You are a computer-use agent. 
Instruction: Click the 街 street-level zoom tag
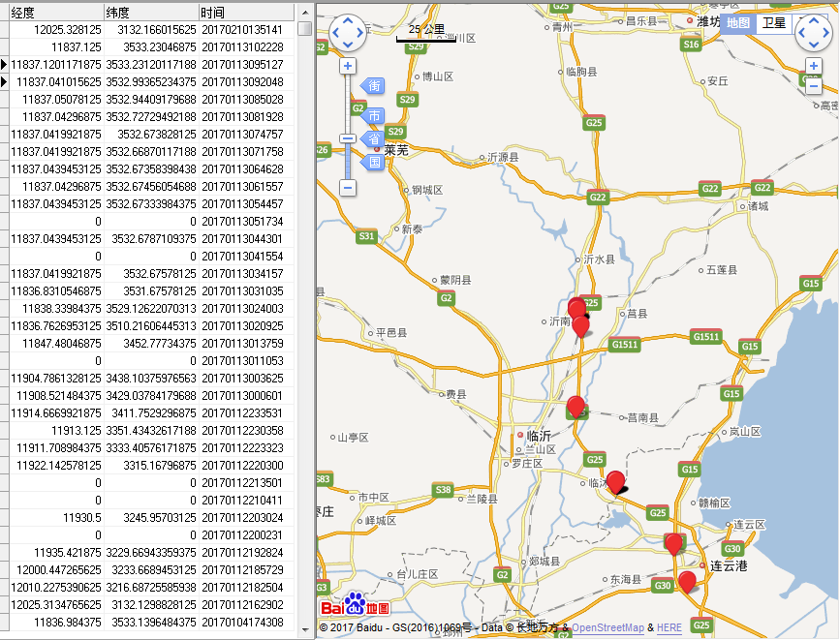[375, 87]
